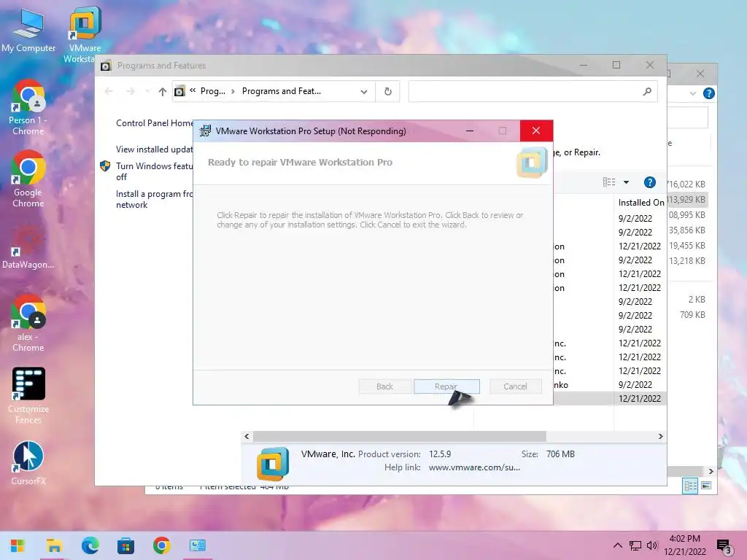The image size is (747, 560).
Task: Open My Computer desktop icon
Action: tap(28, 31)
